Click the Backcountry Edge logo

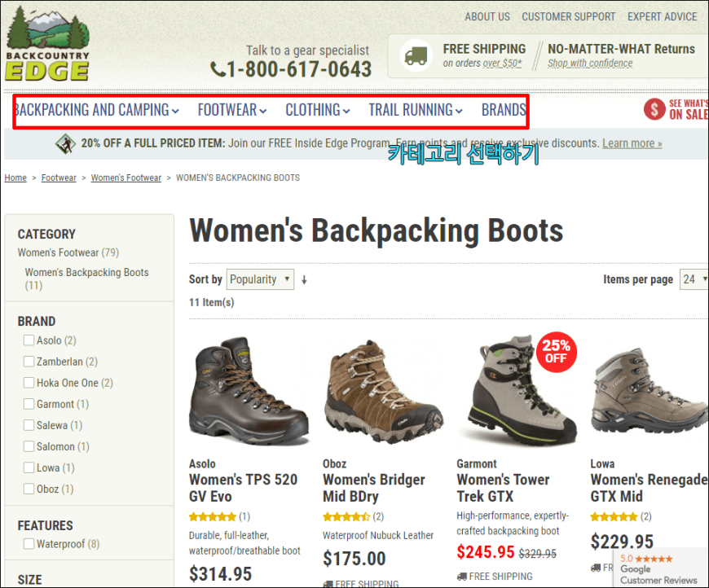point(47,43)
